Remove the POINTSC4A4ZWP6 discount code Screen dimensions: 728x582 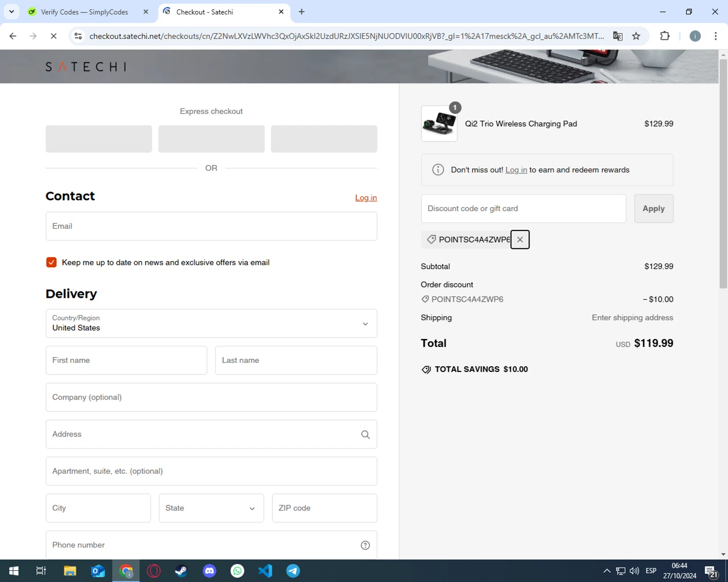tap(520, 240)
